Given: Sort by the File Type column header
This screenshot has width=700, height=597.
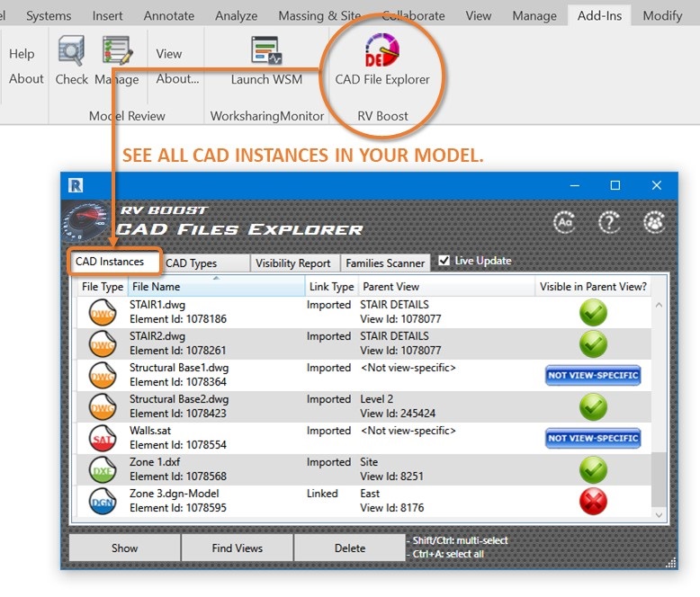Looking at the screenshot, I should [103, 287].
